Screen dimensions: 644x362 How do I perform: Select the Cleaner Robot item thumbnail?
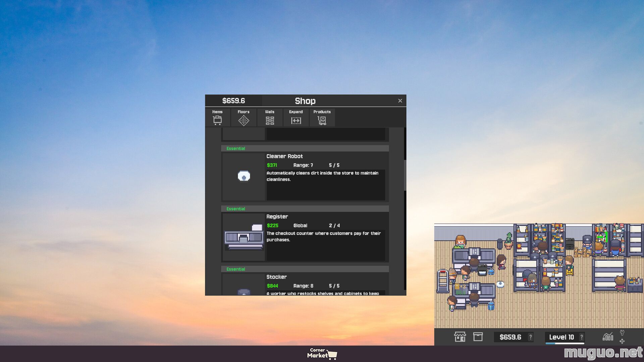pyautogui.click(x=244, y=177)
